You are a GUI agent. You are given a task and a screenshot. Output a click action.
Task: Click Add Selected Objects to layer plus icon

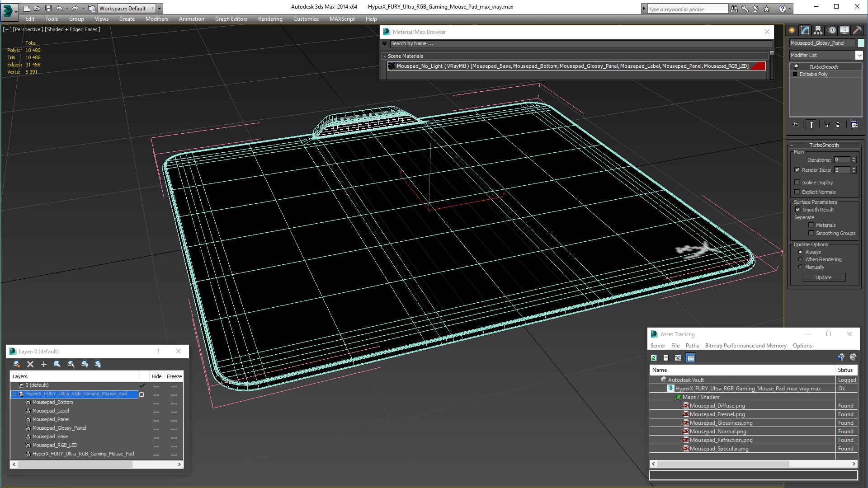point(44,364)
